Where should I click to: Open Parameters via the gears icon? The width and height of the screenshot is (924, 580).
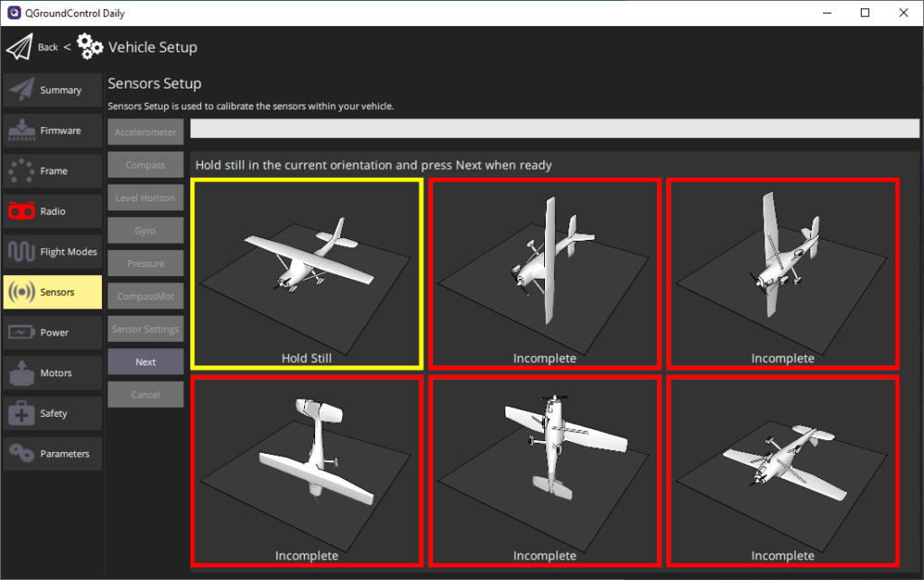coord(22,454)
